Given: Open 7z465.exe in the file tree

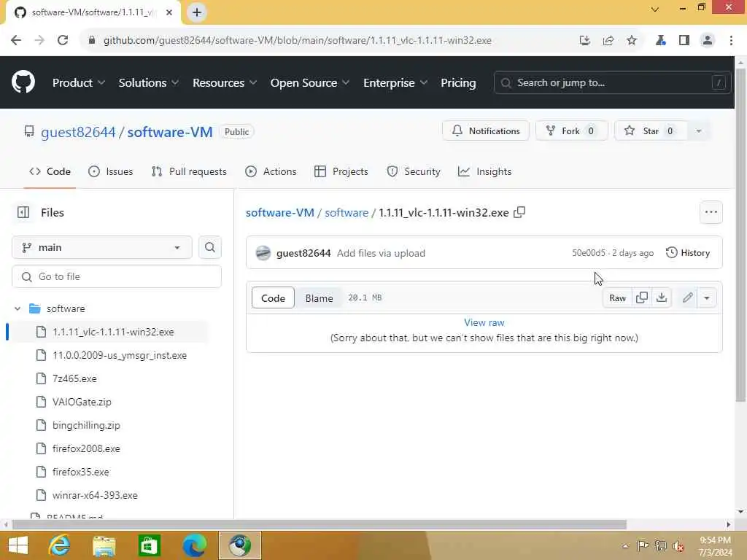Looking at the screenshot, I should click(74, 378).
